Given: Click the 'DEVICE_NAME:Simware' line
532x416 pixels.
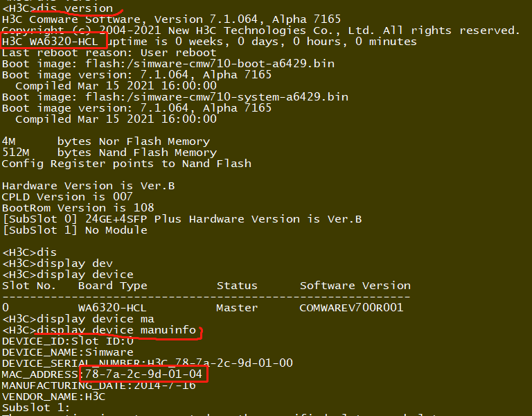Looking at the screenshot, I should click(67, 352).
